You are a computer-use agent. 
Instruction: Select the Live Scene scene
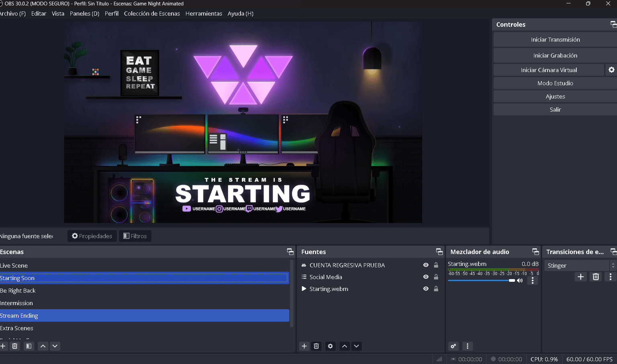[x=144, y=266]
